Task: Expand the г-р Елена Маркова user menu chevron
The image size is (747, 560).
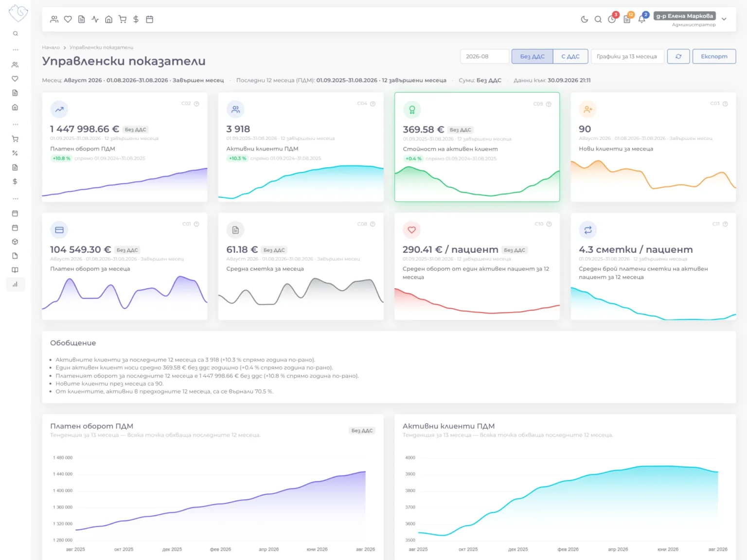Action: point(724,19)
